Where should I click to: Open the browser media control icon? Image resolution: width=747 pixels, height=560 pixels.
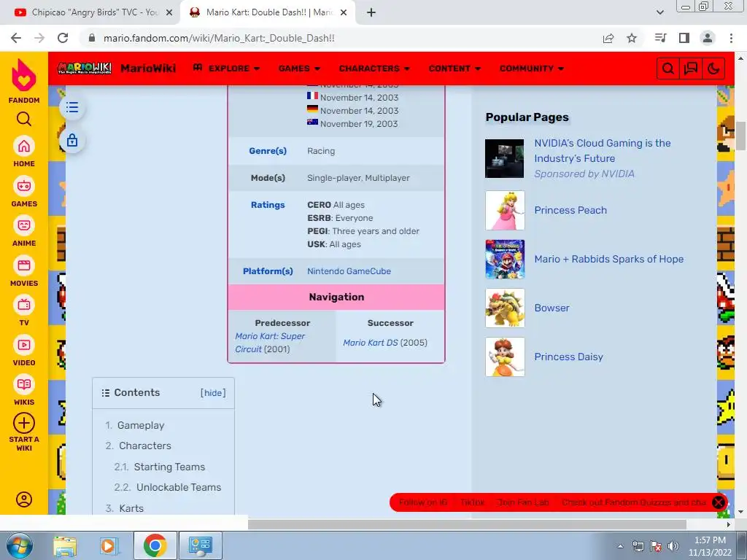(661, 38)
